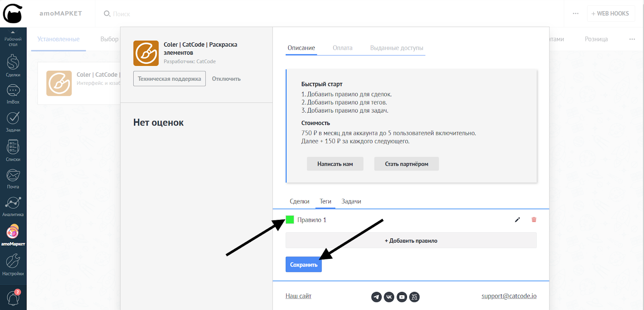644x310 pixels.
Task: Expand the three-dots menu near WEB HOOKS
Action: pos(576,14)
